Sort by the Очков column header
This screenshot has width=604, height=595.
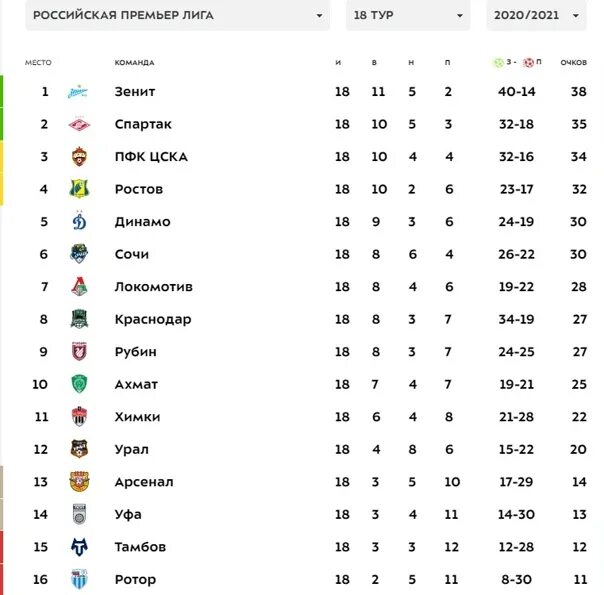point(574,62)
